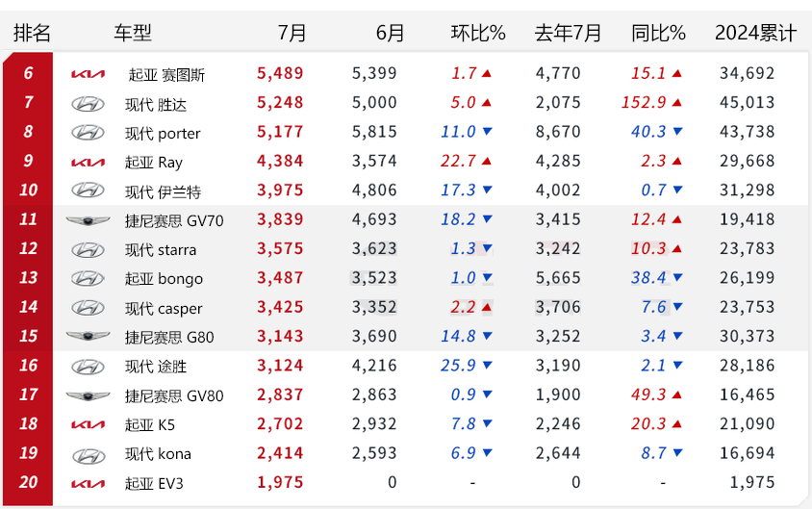Select the 同比% column header

coord(658,33)
